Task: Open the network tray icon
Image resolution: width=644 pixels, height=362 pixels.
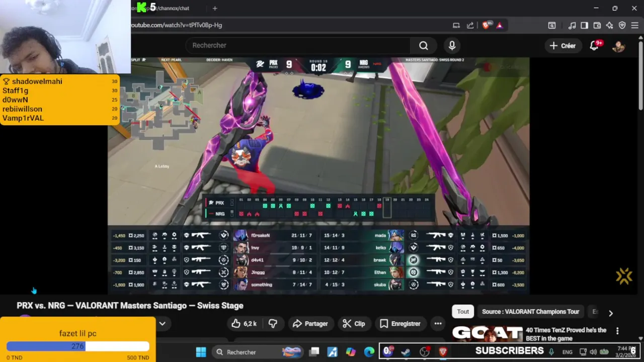Action: click(x=583, y=352)
